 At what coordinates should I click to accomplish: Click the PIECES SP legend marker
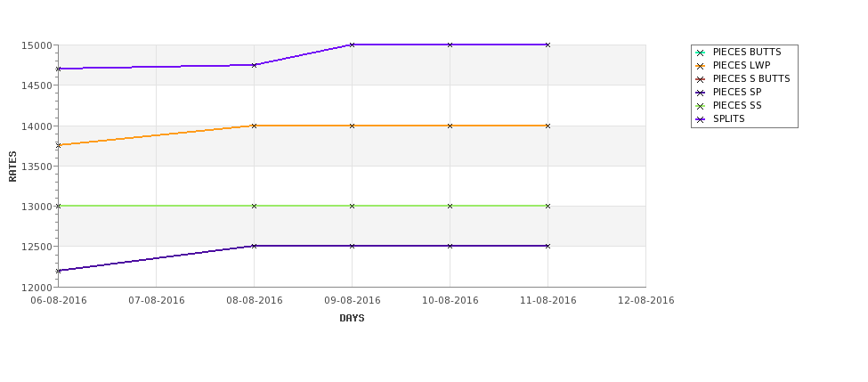[x=701, y=93]
